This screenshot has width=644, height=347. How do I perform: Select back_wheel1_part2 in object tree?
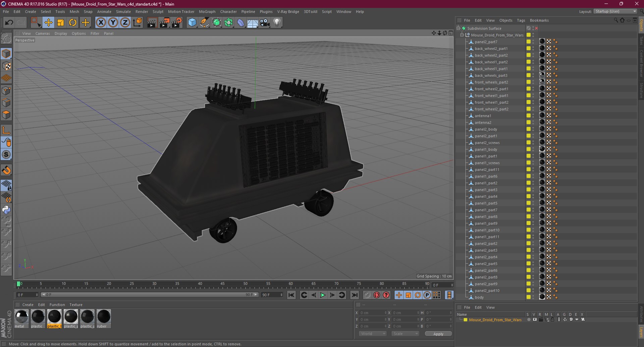coord(491,62)
